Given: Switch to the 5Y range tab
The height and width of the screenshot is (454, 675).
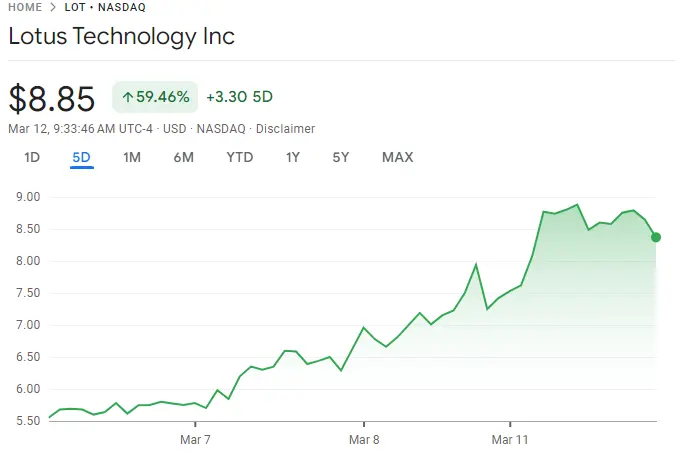Looking at the screenshot, I should (x=341, y=157).
